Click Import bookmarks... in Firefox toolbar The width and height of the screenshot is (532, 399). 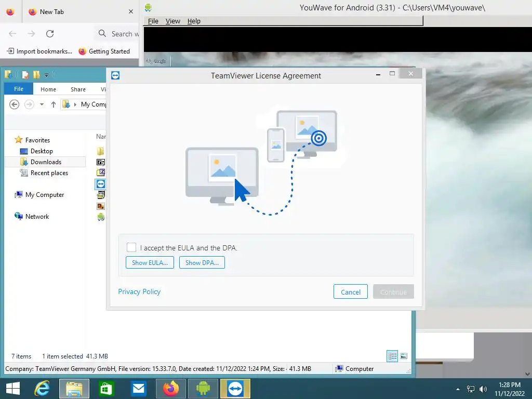point(39,51)
